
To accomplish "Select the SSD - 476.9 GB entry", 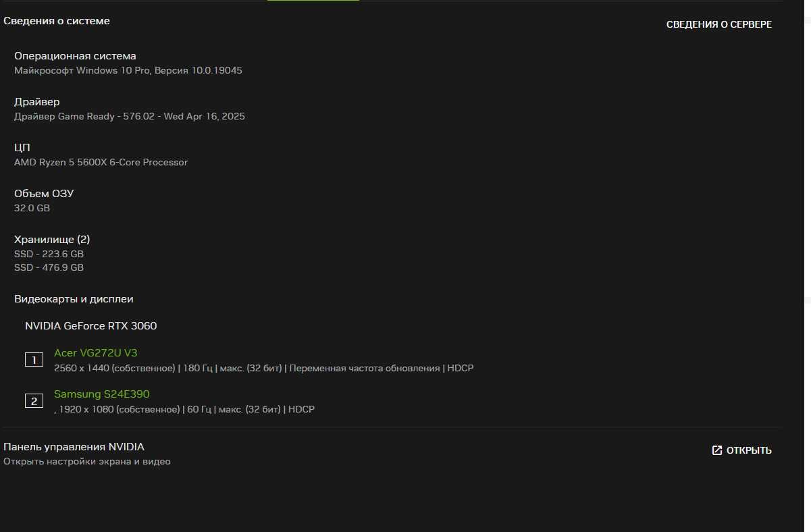I will (49, 267).
